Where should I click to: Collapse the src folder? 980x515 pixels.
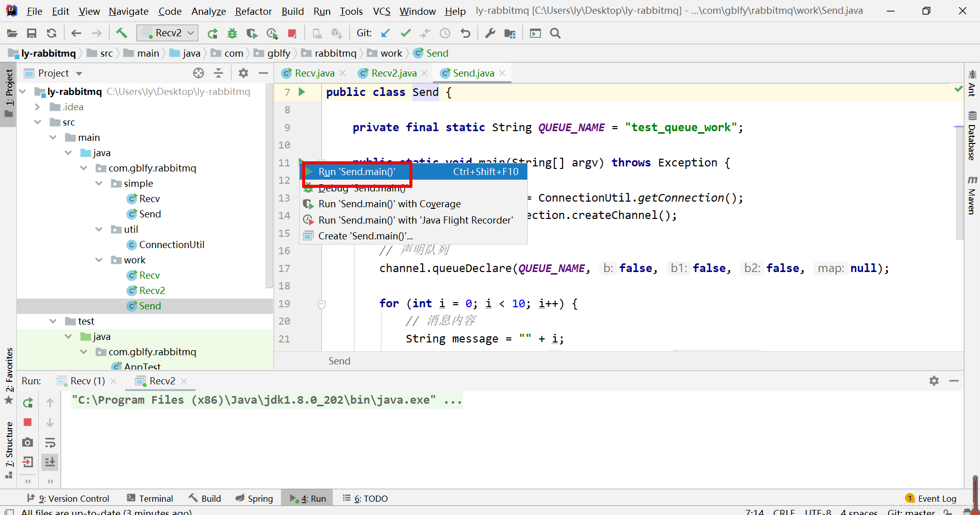pos(38,122)
